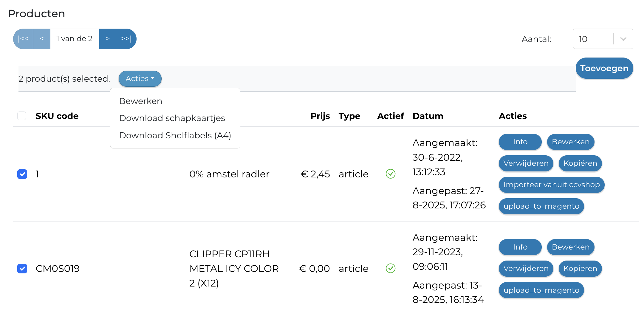Image resolution: width=644 pixels, height=319 pixels.
Task: Click active status icon for CM0S019 product
Action: 390,268
